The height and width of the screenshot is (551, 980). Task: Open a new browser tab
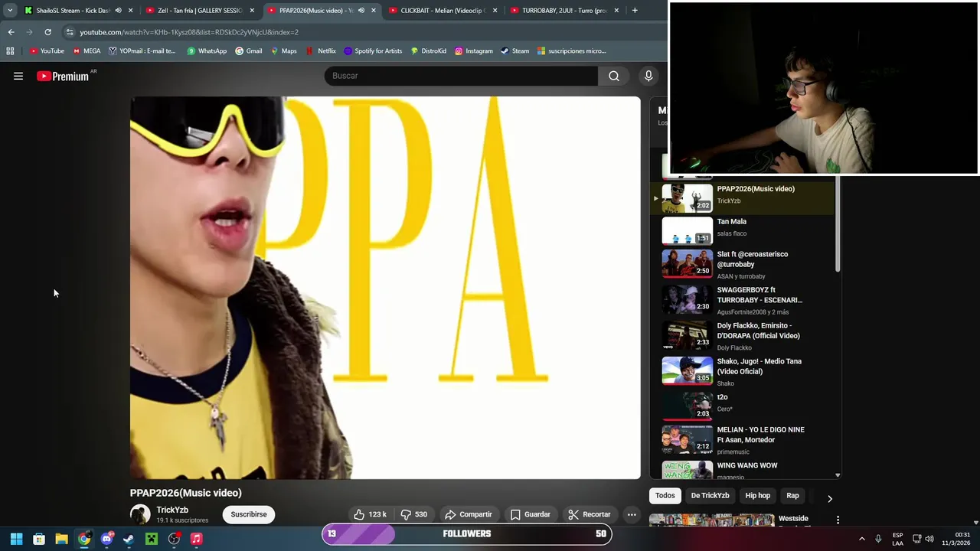(x=635, y=10)
